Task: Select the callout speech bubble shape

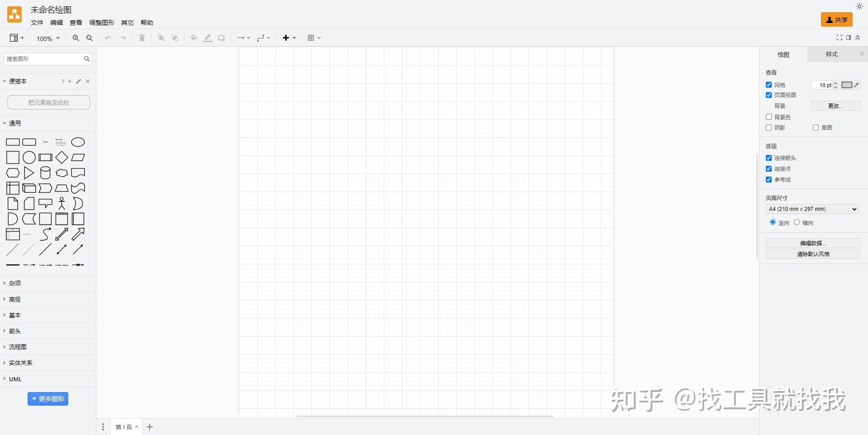Action: tap(46, 204)
